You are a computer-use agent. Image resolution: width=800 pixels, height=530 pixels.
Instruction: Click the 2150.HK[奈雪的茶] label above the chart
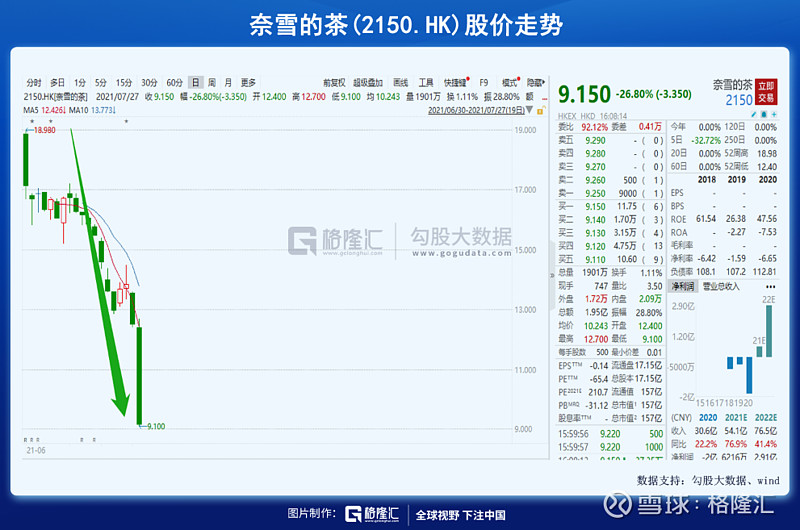tap(56, 97)
